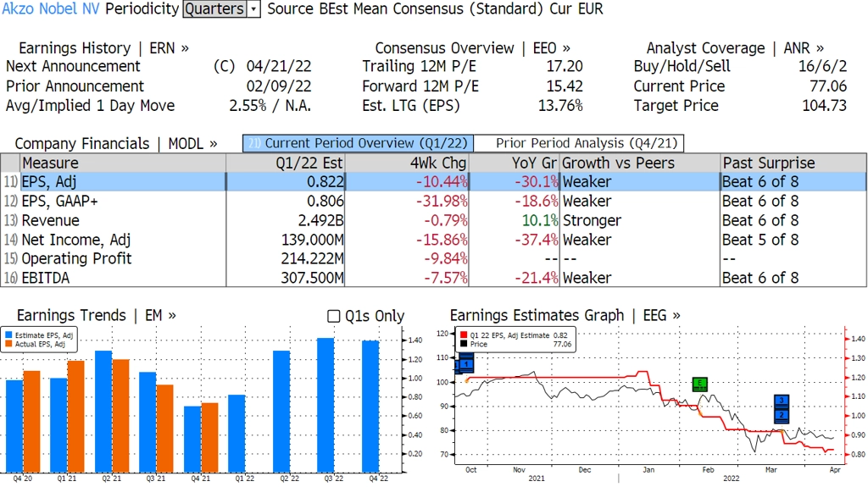Click the Past Surprise column header
The image size is (868, 487).
(793, 163)
